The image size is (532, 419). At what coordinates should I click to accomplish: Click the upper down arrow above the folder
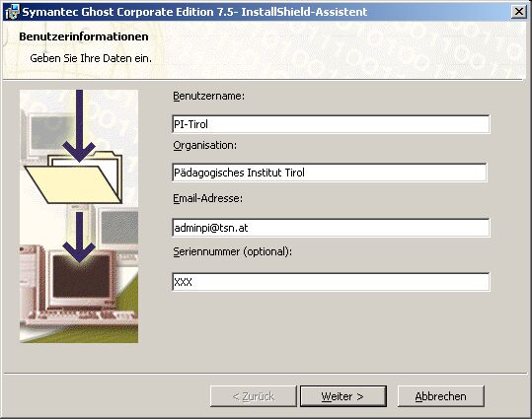click(79, 125)
